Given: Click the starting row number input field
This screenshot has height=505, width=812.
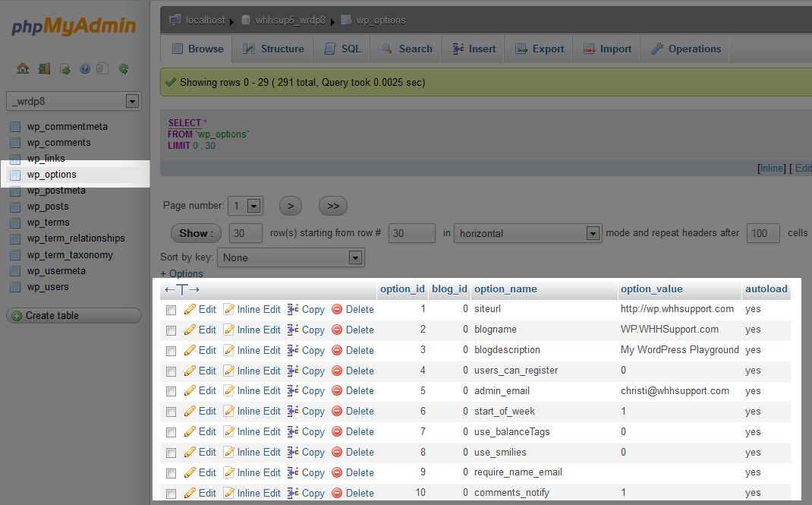Looking at the screenshot, I should tap(411, 233).
